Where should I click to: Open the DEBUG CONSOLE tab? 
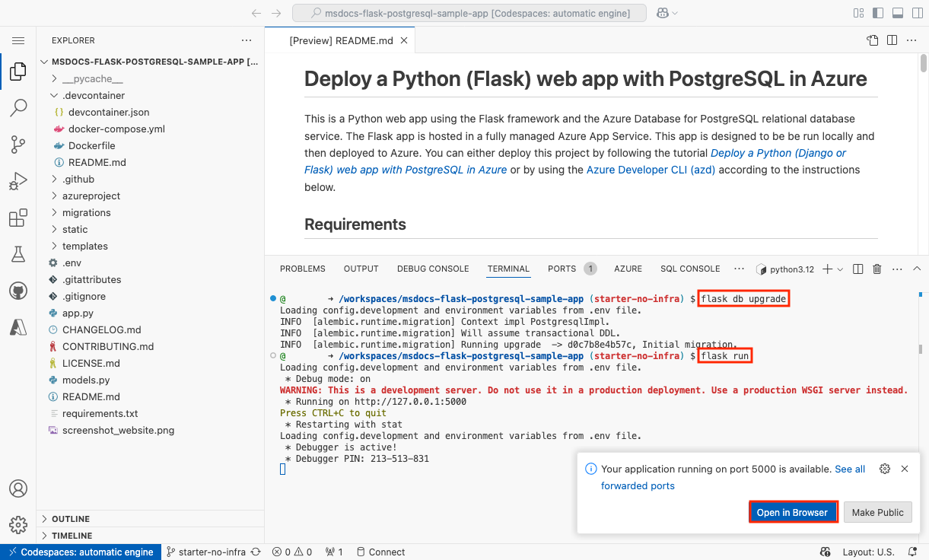(x=433, y=269)
